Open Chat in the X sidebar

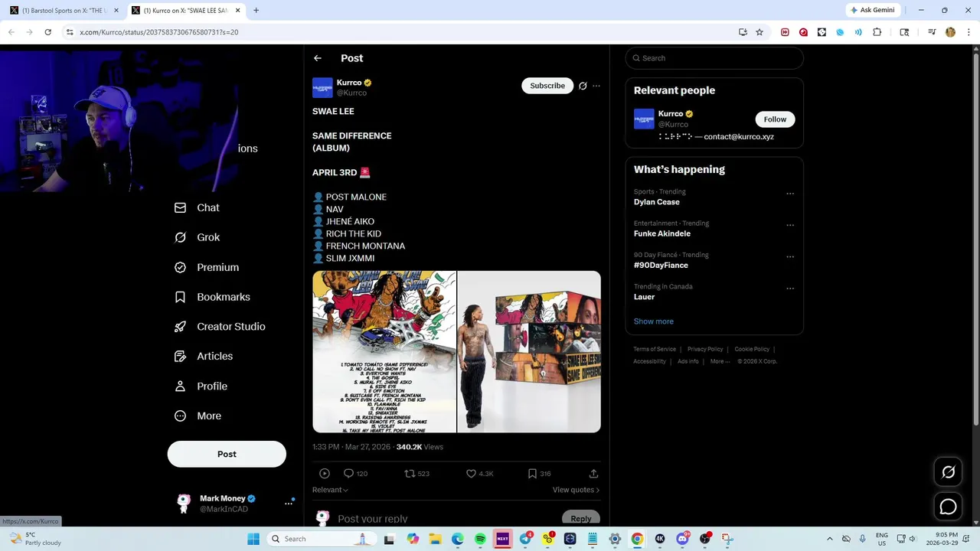tap(198, 207)
